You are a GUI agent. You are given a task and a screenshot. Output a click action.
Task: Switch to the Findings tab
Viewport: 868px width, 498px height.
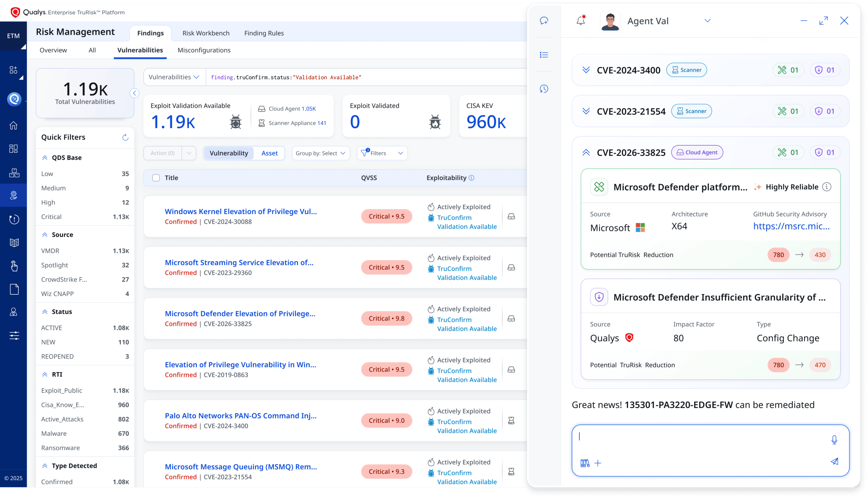coord(150,33)
